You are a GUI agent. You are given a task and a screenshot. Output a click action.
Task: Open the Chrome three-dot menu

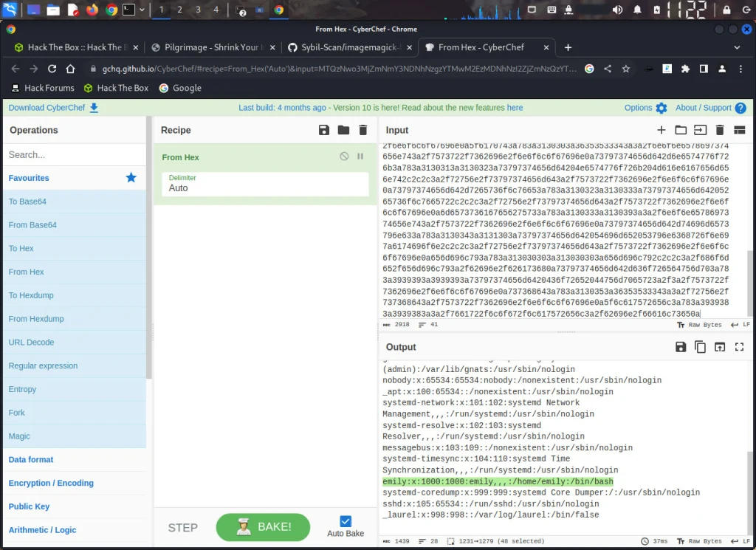(x=740, y=69)
